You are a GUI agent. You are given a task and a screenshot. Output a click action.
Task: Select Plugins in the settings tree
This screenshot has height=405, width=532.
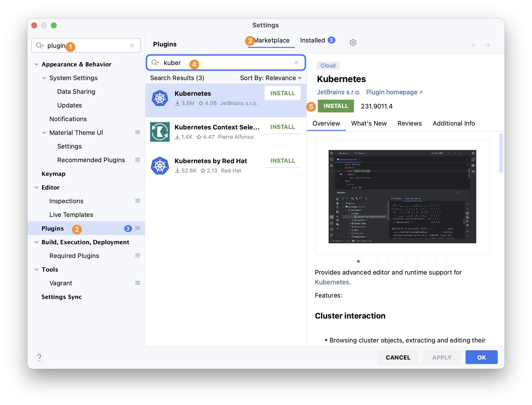tap(53, 228)
